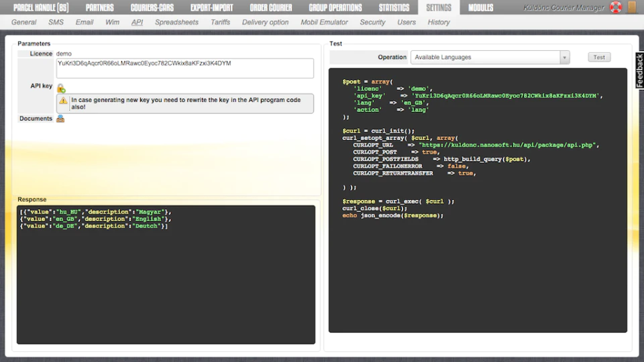The width and height of the screenshot is (644, 362).
Task: Select the Available Languages combo box
Action: 490,58
